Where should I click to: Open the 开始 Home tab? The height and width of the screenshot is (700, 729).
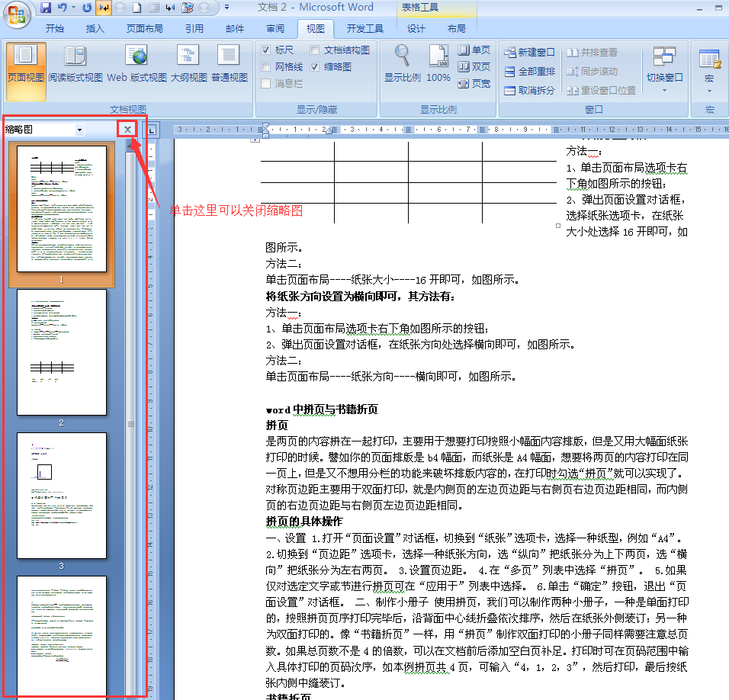coord(55,29)
